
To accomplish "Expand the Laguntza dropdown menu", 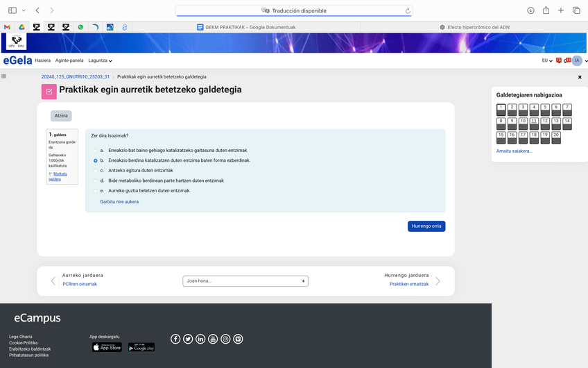I will click(100, 60).
